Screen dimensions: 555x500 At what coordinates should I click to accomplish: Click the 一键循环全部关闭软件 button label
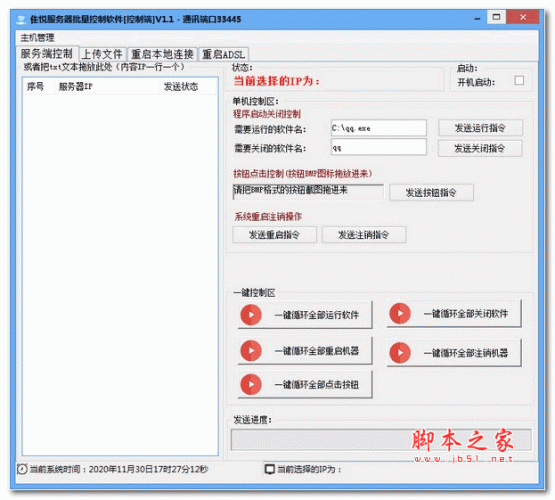466,314
